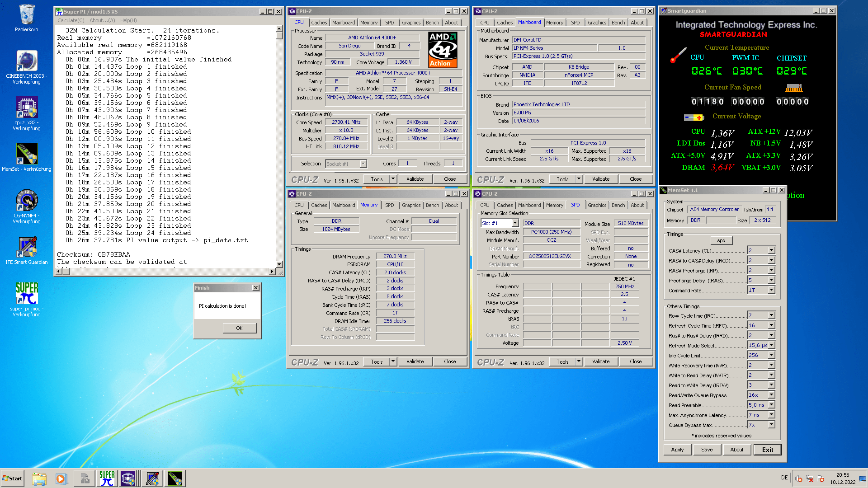Click the Apply button in MemSet

pyautogui.click(x=677, y=450)
